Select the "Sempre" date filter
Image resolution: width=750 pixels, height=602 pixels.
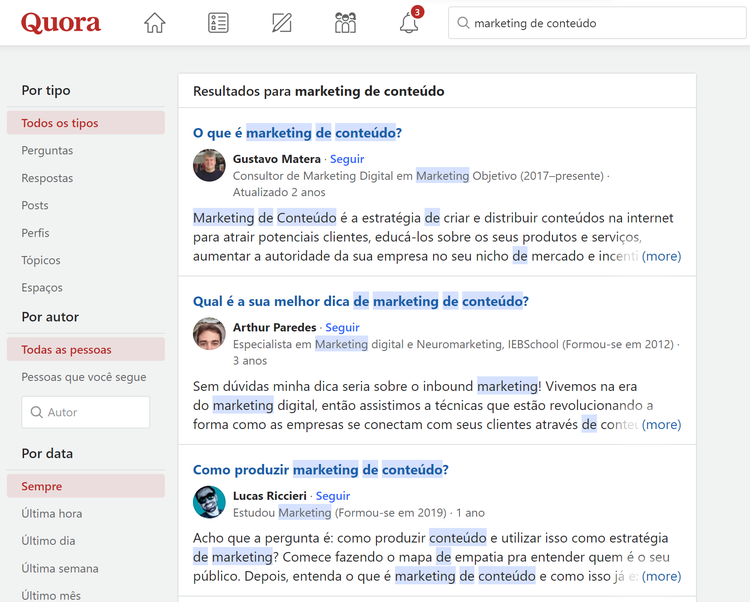pos(86,486)
